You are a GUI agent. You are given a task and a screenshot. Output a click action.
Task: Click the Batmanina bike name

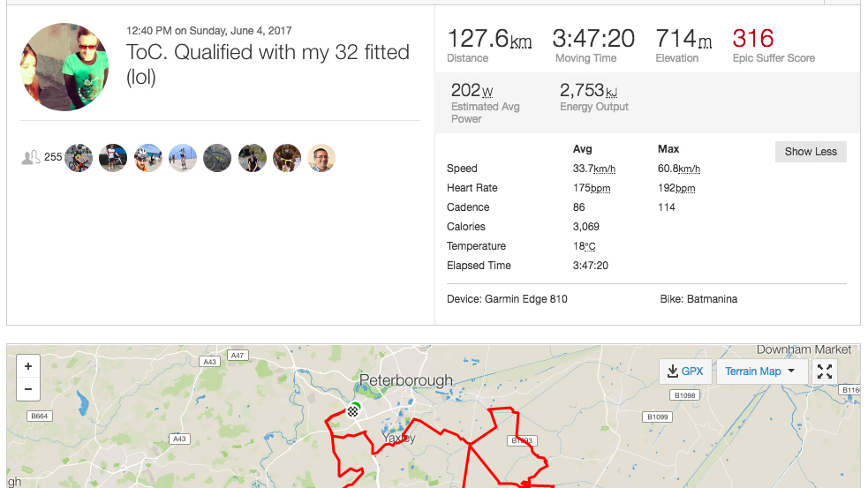click(712, 299)
